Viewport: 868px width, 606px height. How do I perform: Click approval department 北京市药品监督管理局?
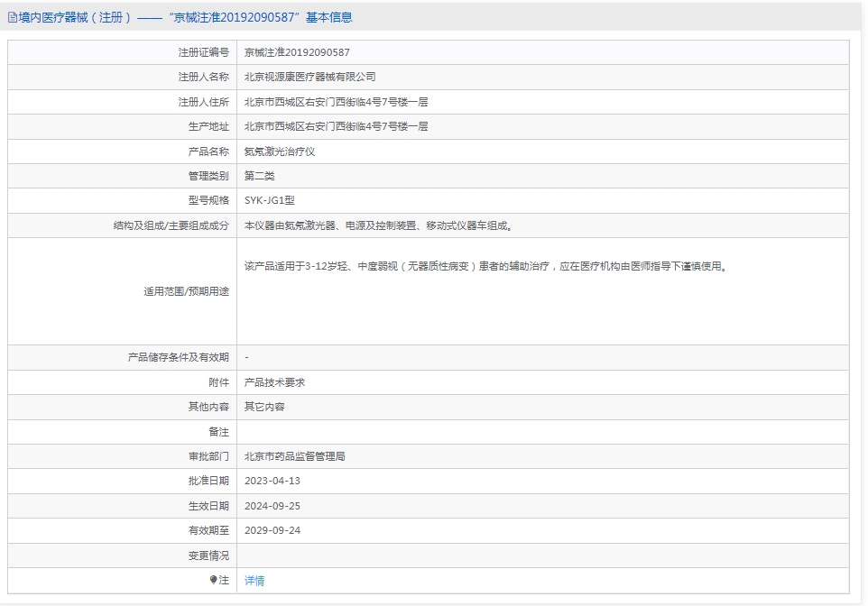tap(295, 456)
